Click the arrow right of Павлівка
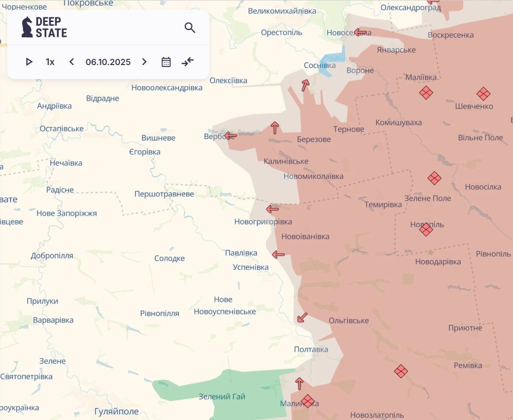 (x=278, y=254)
